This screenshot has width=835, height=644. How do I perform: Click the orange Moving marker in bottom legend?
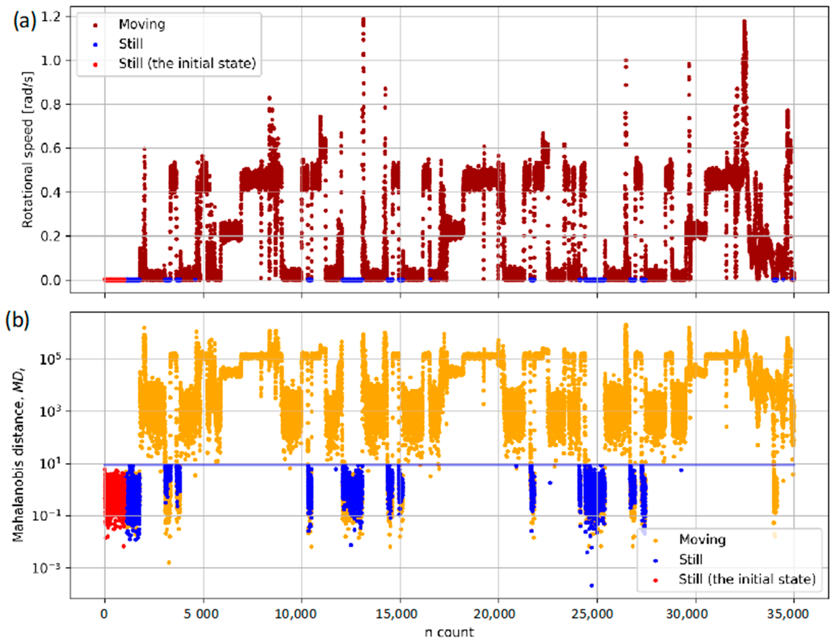click(656, 540)
